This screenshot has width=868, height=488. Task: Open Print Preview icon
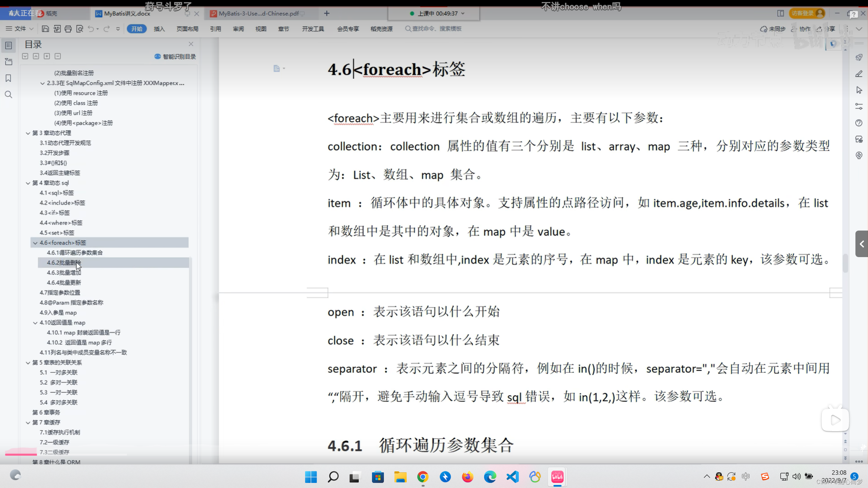coord(80,29)
